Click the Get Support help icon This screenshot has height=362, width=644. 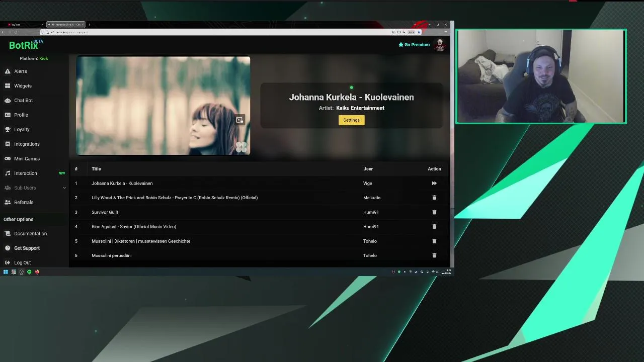coord(8,248)
